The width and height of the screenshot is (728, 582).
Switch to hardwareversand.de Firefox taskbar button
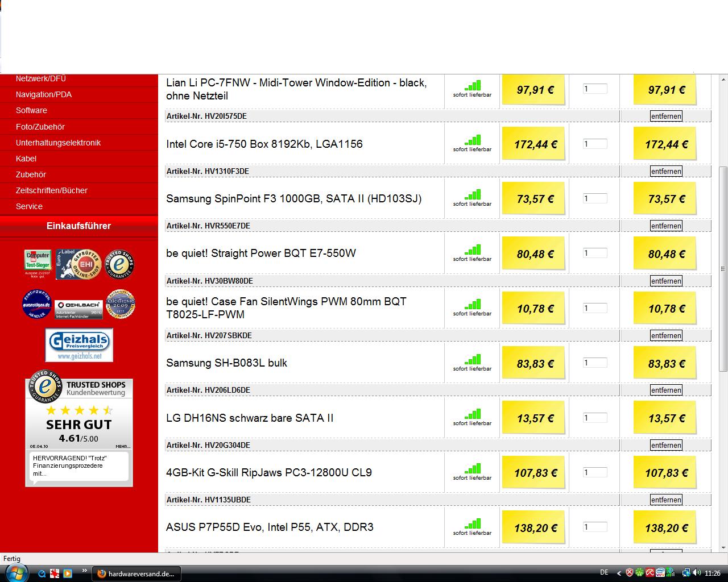136,573
